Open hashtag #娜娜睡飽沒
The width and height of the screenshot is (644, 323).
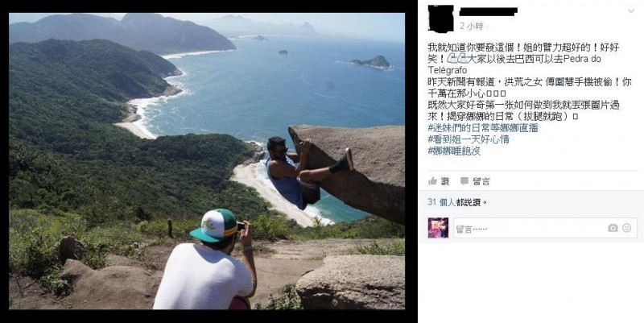tap(454, 151)
